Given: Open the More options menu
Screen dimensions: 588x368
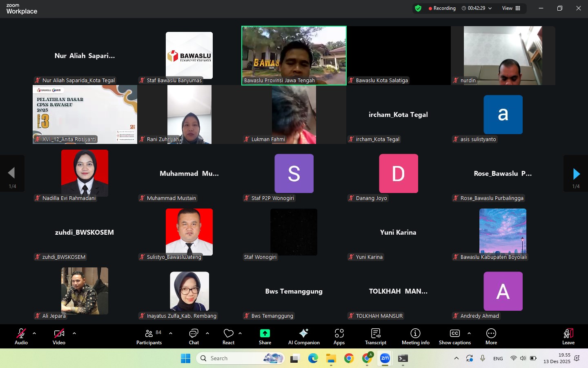Looking at the screenshot, I should click(491, 337).
